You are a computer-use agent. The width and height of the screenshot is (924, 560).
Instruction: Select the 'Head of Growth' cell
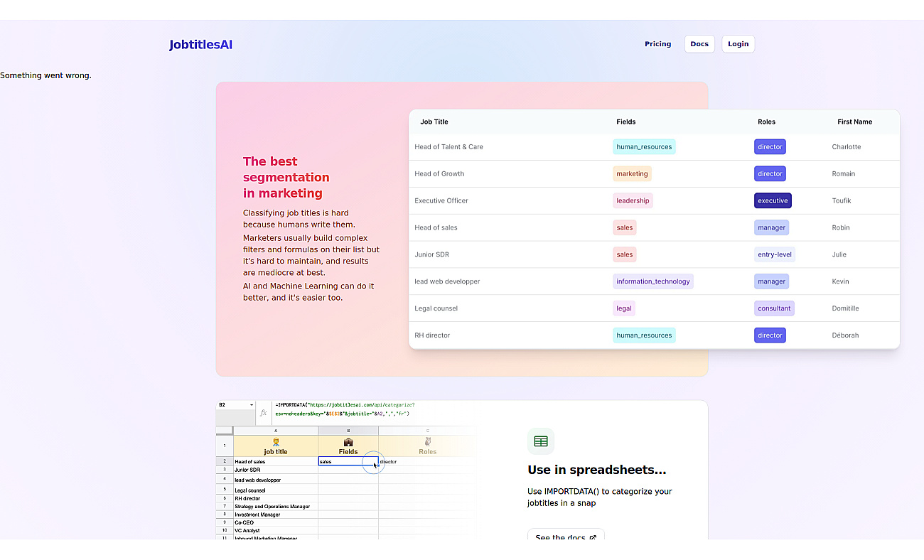click(439, 174)
